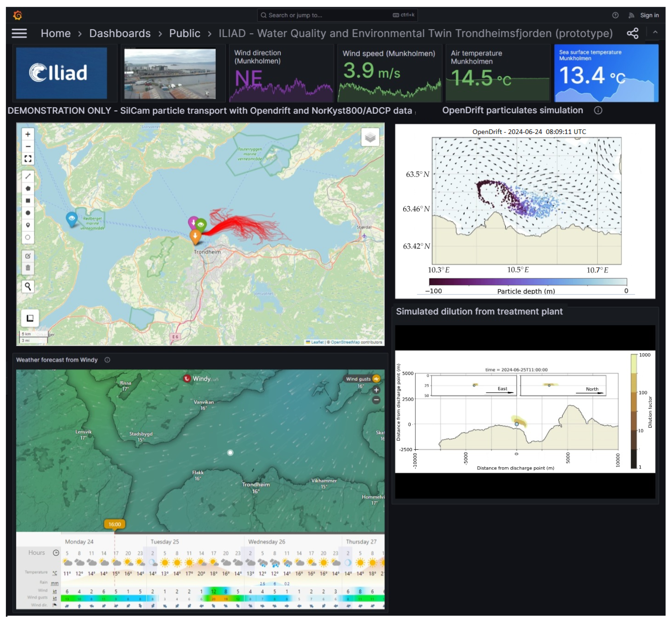Viewport: 672px width, 623px height.
Task: Select the draw marker pin tool
Action: click(x=28, y=225)
